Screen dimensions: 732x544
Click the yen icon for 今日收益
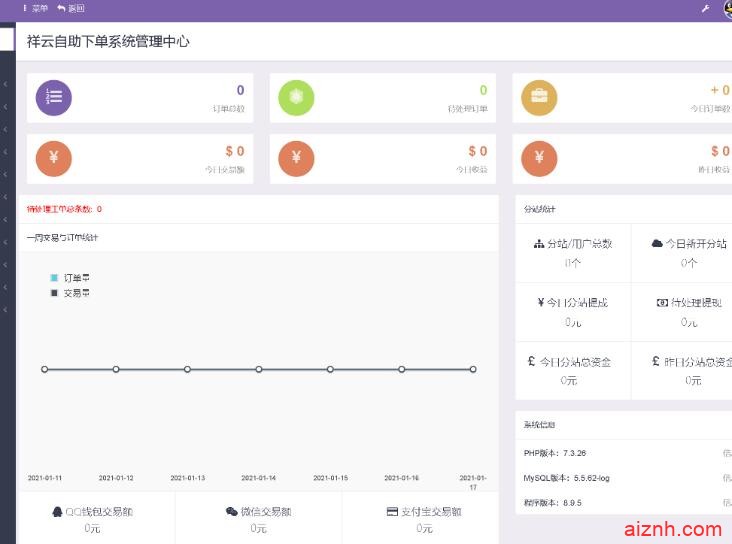pyautogui.click(x=296, y=158)
